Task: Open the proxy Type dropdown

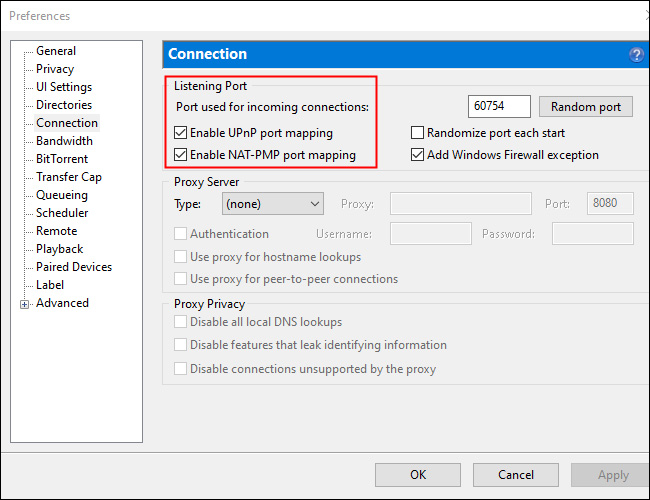Action: click(x=273, y=204)
